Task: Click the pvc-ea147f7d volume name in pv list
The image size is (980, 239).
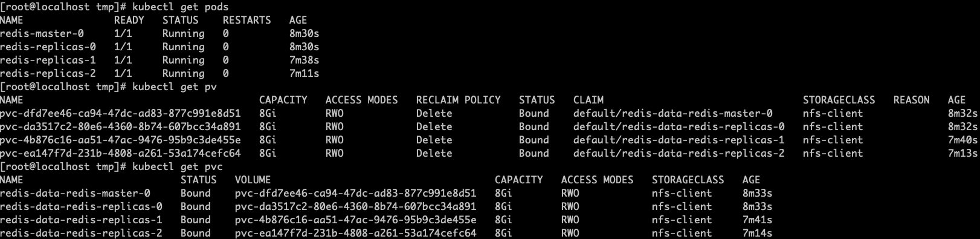Action: point(120,154)
